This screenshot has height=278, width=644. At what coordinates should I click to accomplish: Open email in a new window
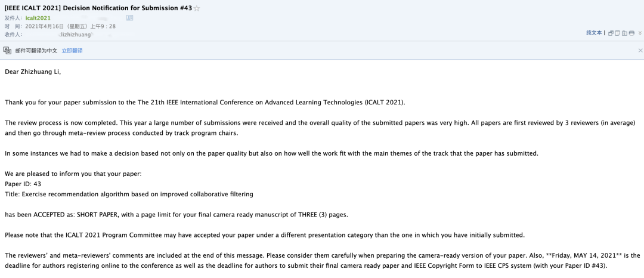coord(611,33)
